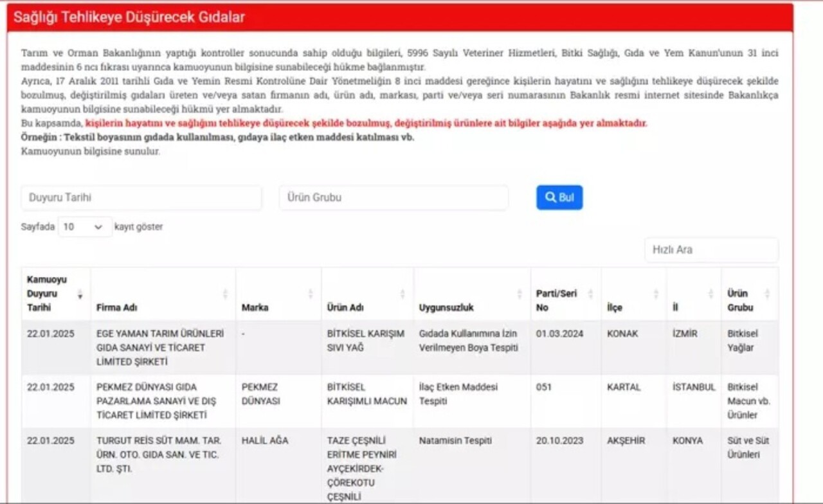This screenshot has height=504, width=823.
Task: Click the Firma Adı column header text
Action: point(116,308)
